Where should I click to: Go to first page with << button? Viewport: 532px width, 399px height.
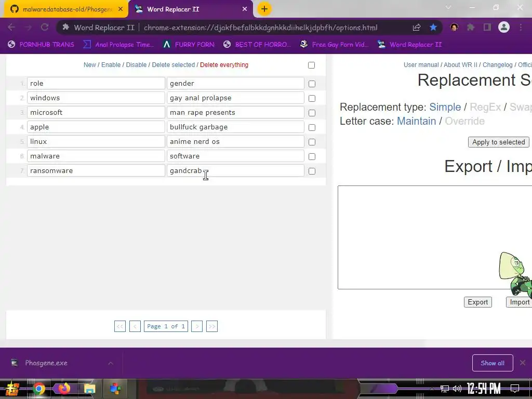click(120, 326)
